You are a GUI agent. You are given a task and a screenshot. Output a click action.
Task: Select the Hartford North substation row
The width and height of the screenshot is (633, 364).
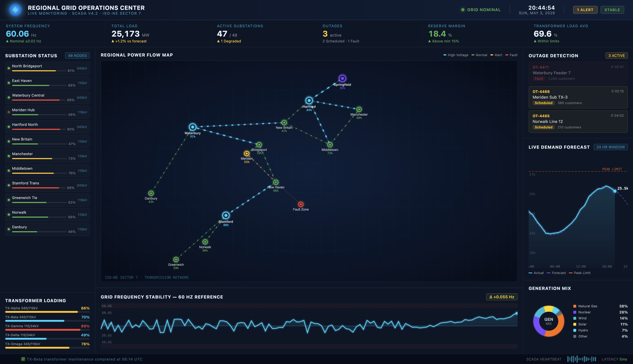click(47, 127)
